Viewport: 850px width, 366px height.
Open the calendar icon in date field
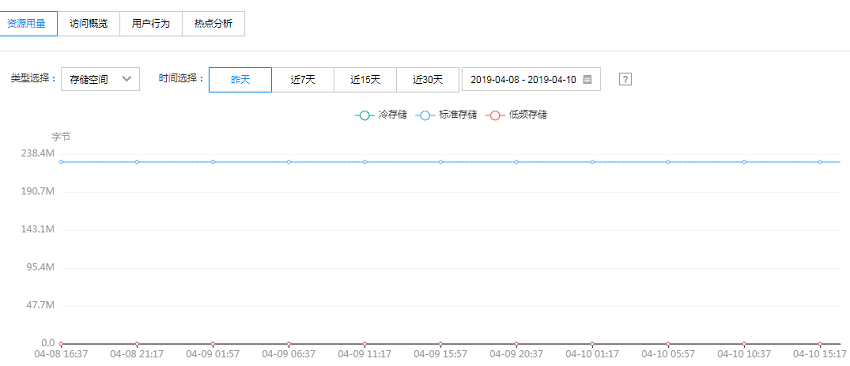tap(587, 79)
